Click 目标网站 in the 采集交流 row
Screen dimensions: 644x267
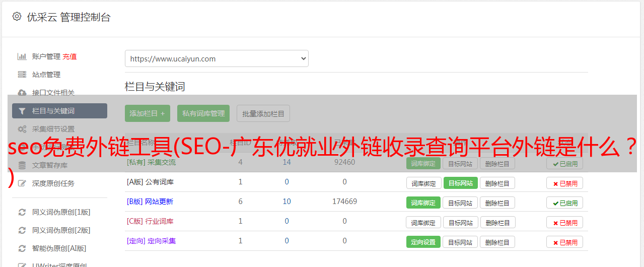click(x=461, y=163)
